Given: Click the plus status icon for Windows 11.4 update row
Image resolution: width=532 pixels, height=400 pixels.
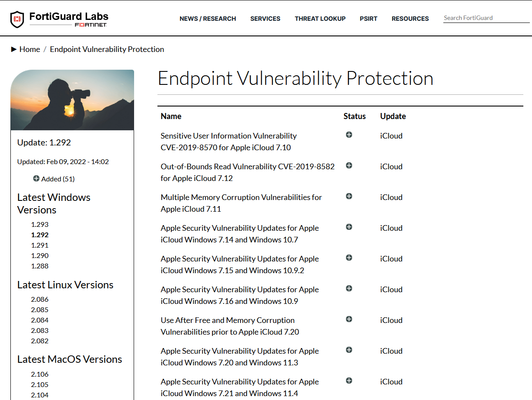Looking at the screenshot, I should [349, 381].
